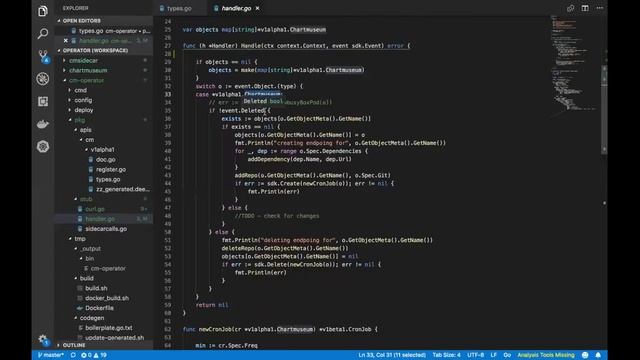Collapse the tmp folder
The image size is (640, 360).
80,239
